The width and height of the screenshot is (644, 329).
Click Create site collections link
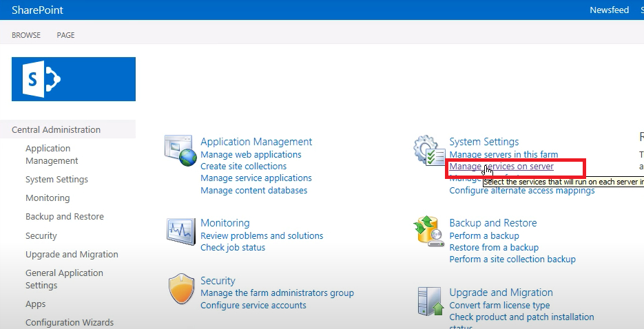pyautogui.click(x=244, y=166)
